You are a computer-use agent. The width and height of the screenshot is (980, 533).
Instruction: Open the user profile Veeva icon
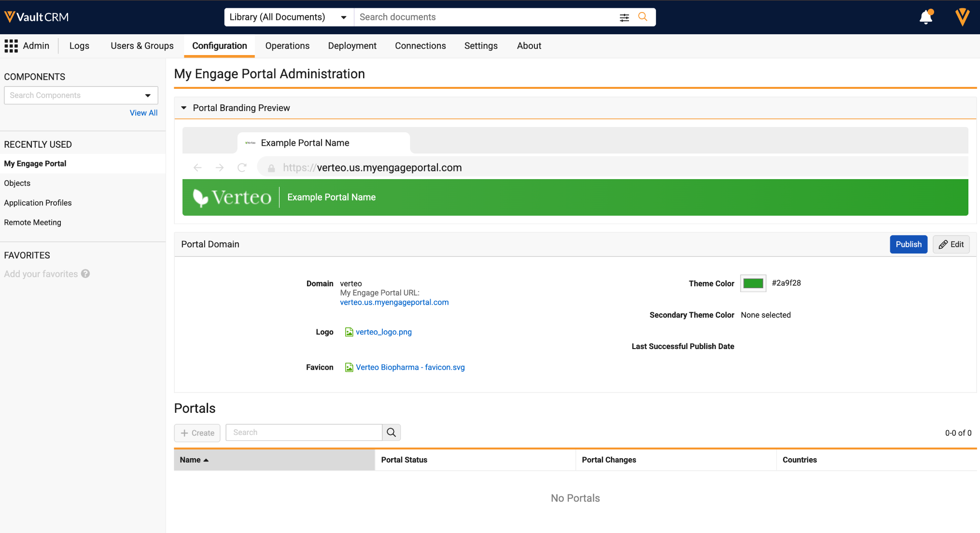click(962, 17)
